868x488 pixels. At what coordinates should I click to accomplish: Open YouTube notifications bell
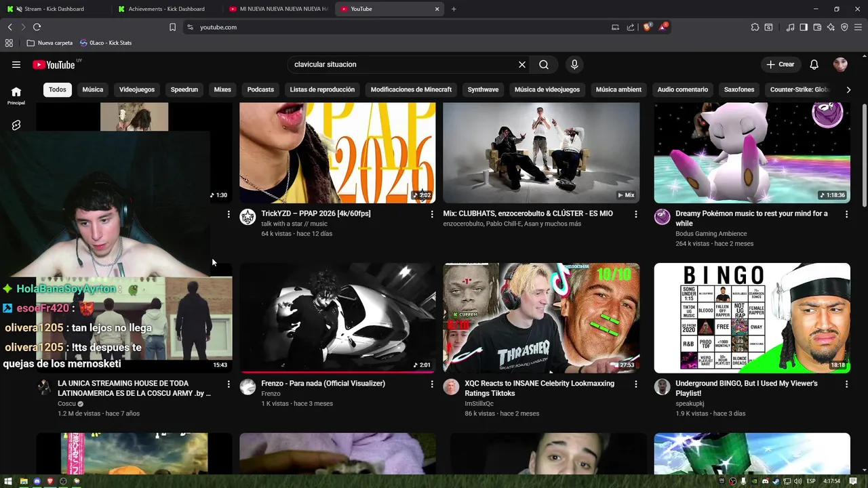point(814,64)
